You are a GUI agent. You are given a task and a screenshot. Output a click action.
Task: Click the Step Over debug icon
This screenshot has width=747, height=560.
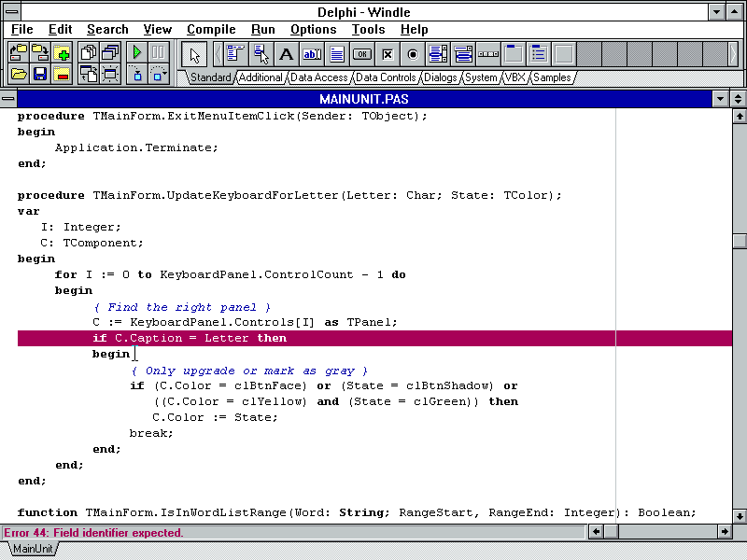(158, 75)
